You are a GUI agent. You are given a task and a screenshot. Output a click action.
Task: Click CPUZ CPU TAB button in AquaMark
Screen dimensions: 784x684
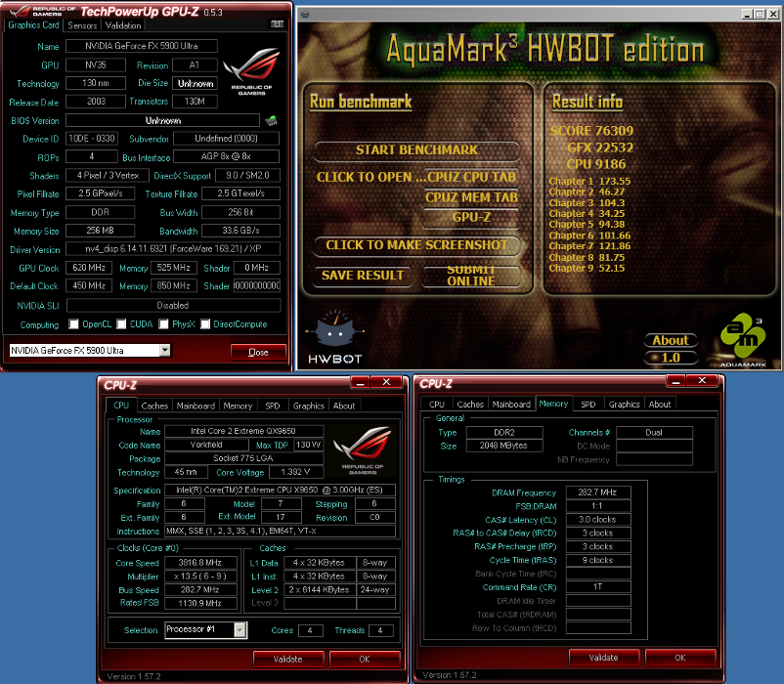click(471, 177)
